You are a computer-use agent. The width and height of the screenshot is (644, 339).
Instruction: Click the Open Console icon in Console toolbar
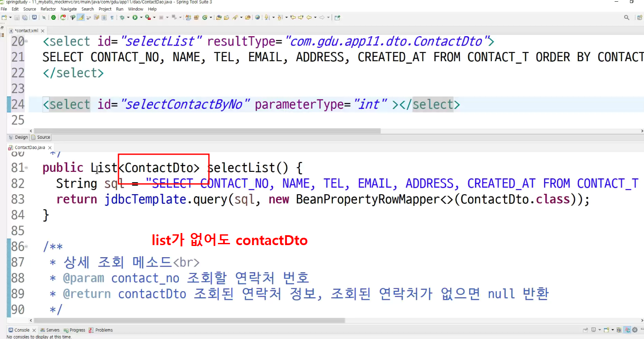coord(607,330)
